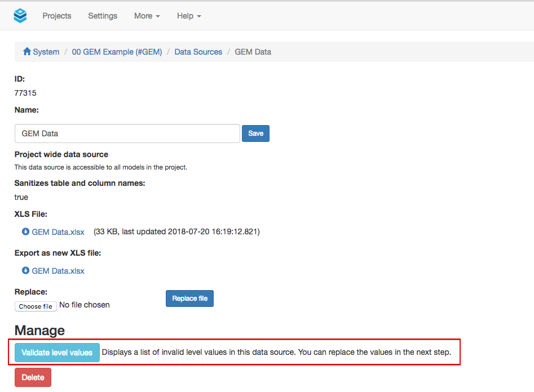Open the 00 GEM Example (#GEM) project link
Screen dimensions: 534x392
pos(117,52)
